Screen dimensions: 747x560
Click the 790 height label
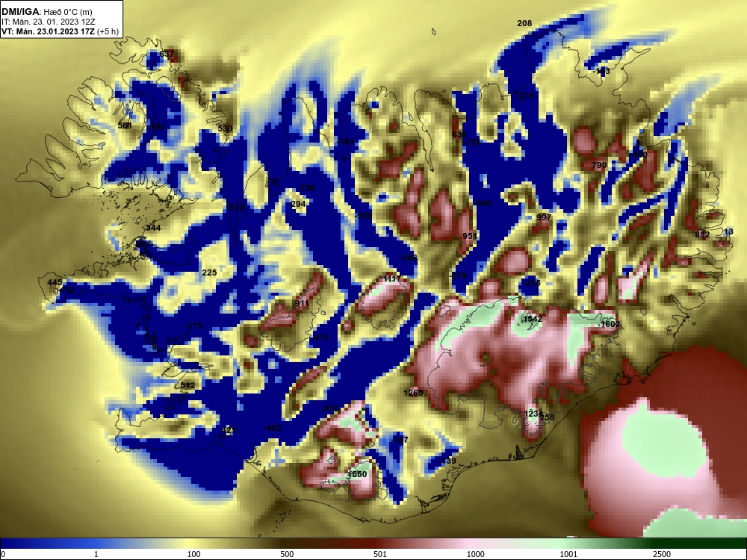pyautogui.click(x=599, y=165)
